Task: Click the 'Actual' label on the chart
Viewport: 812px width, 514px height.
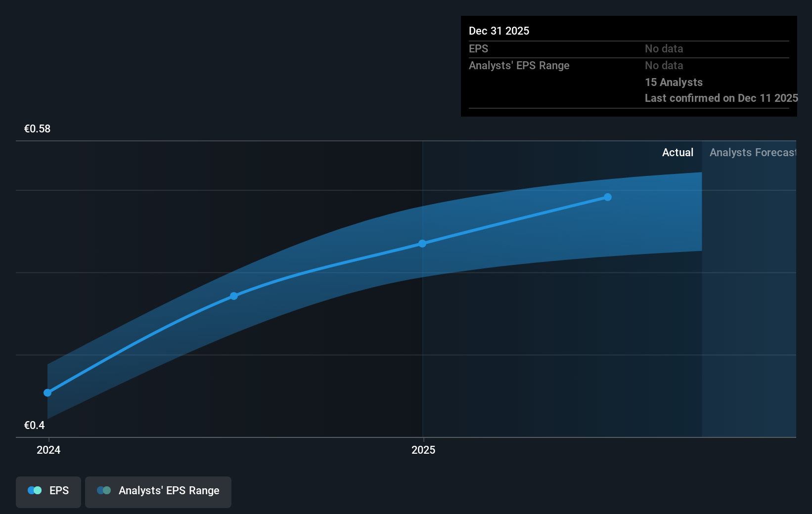Action: 677,152
